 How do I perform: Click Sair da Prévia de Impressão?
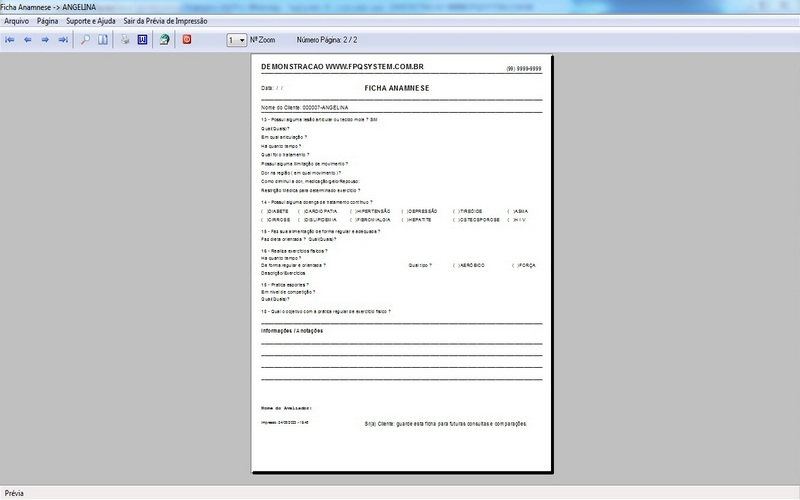[x=165, y=21]
